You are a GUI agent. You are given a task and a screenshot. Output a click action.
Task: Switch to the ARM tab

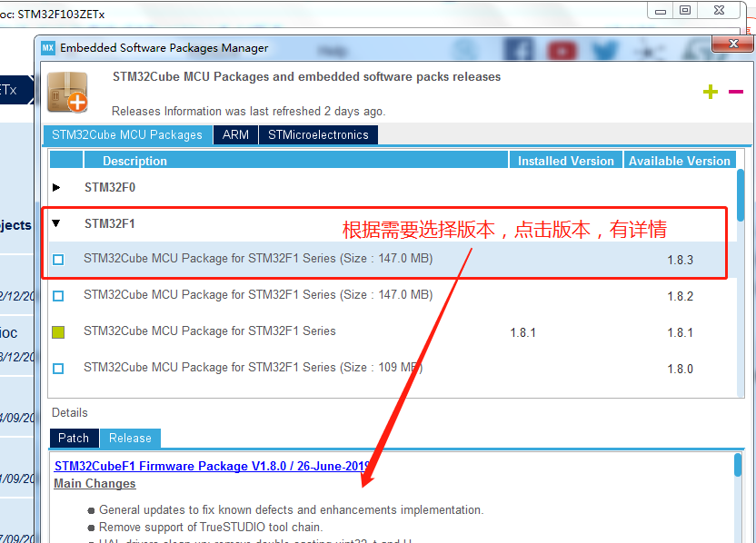click(235, 134)
